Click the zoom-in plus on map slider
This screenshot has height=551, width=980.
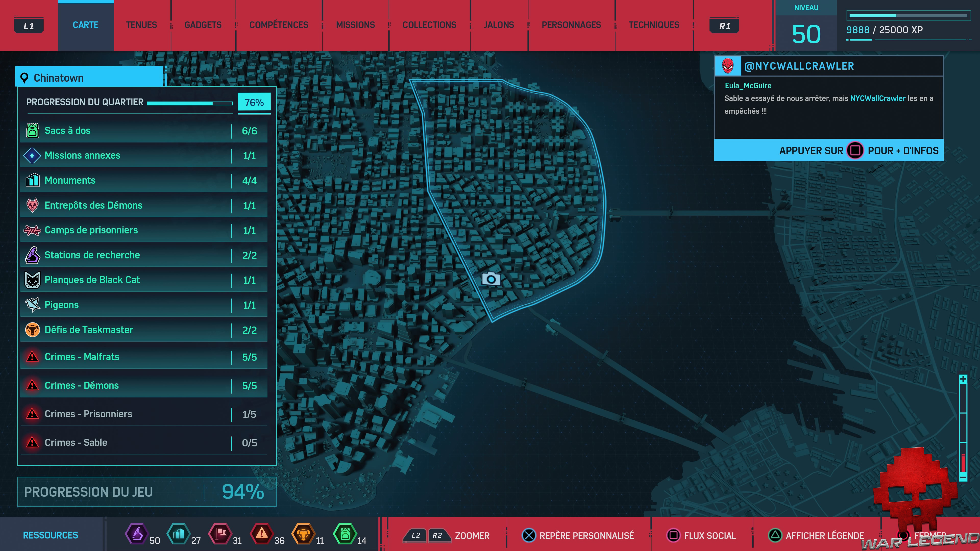(x=963, y=379)
